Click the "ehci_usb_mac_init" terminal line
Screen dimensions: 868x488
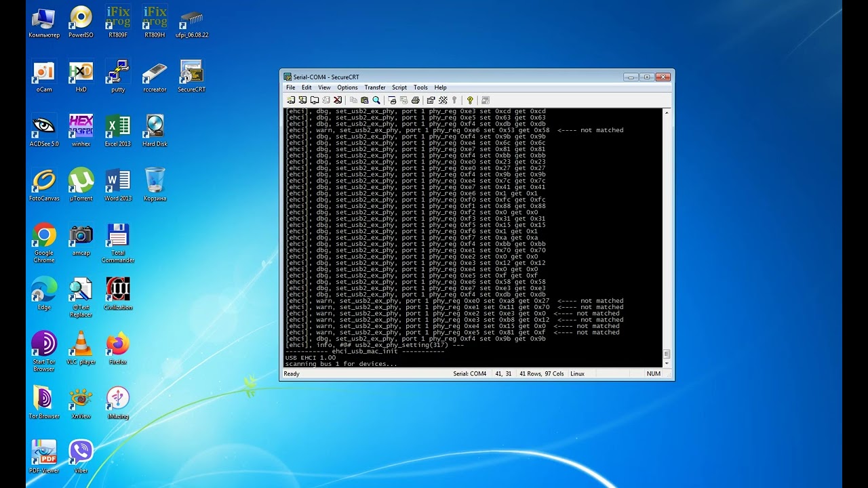coord(365,351)
